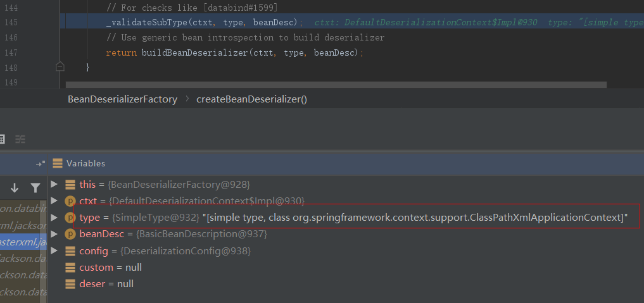Click the parameter icon next to ctxt
This screenshot has height=303, width=644.
(71, 201)
